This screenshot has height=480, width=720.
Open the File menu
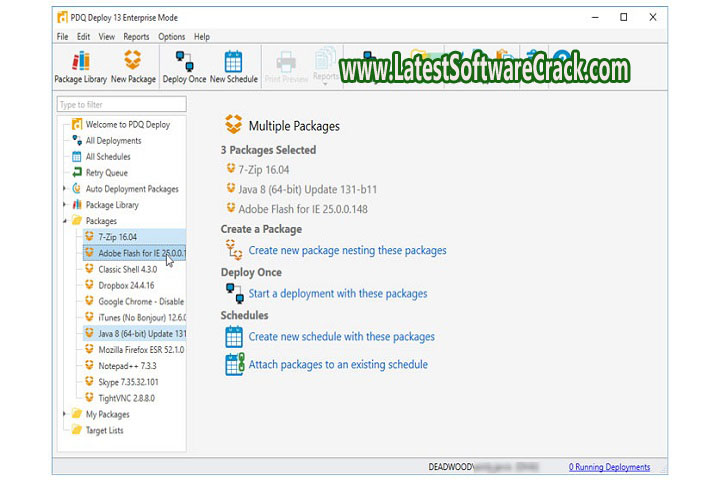(x=62, y=37)
